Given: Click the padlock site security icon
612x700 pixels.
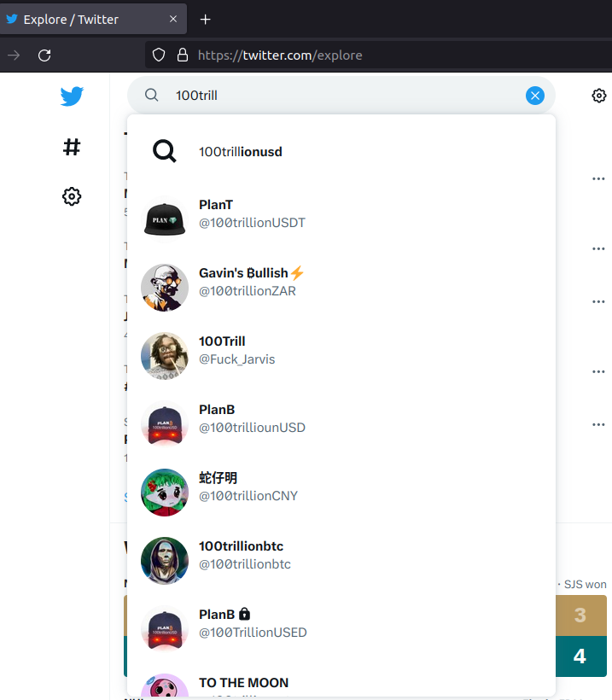Looking at the screenshot, I should [182, 55].
